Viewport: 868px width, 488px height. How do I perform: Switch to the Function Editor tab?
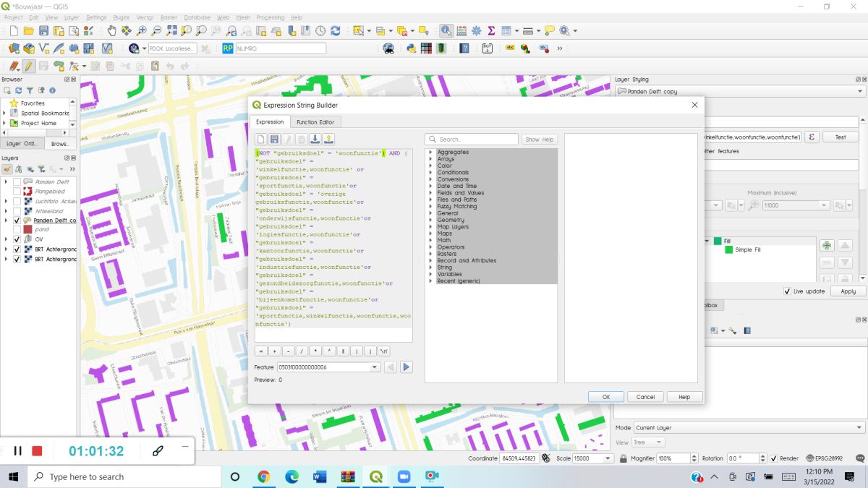[x=315, y=122]
